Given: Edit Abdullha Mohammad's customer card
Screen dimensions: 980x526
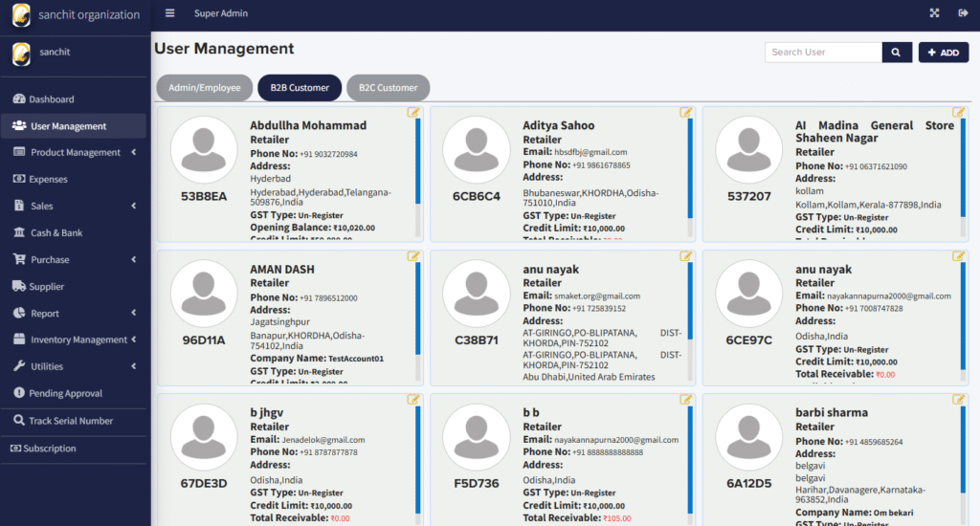Looking at the screenshot, I should pyautogui.click(x=413, y=112).
